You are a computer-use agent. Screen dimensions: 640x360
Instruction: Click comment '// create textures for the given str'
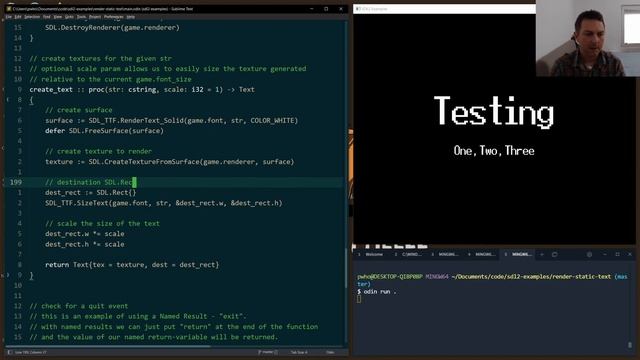(x=100, y=58)
